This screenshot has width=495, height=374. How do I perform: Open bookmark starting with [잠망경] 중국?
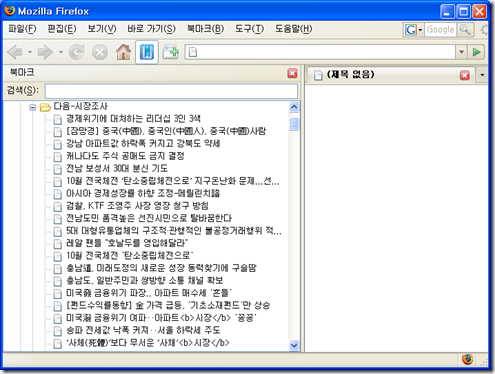pos(166,131)
